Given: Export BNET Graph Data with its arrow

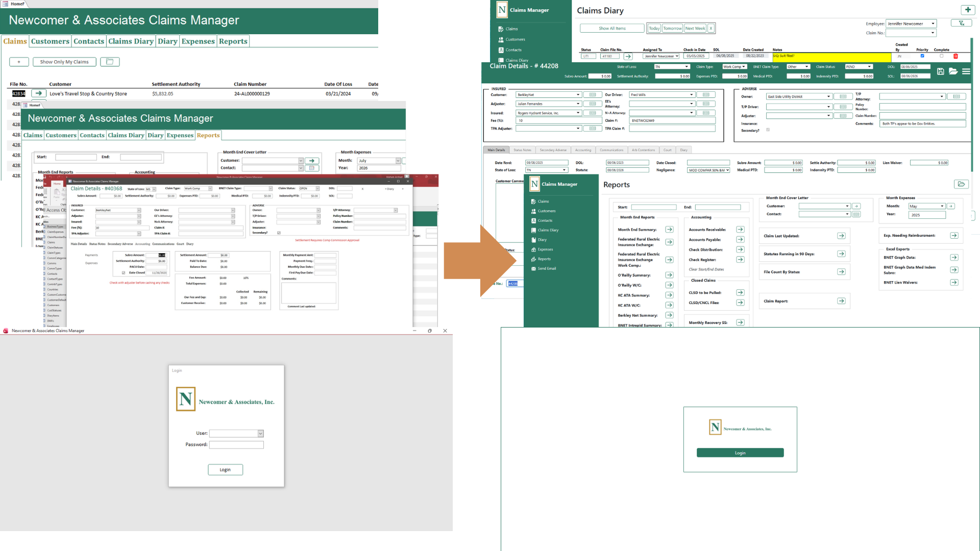Looking at the screenshot, I should 954,258.
